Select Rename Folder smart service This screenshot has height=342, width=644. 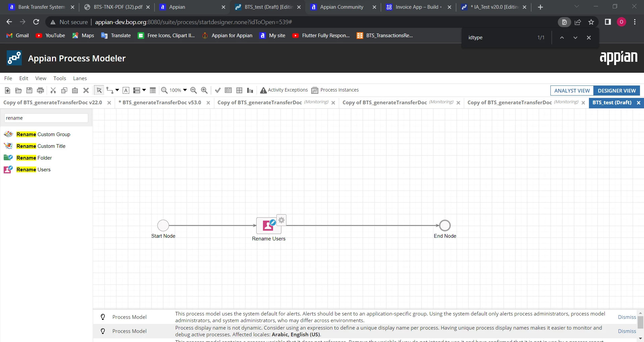28,158
